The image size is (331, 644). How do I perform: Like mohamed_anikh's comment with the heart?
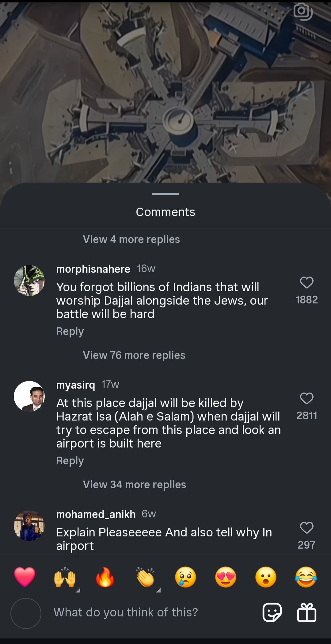(x=306, y=528)
